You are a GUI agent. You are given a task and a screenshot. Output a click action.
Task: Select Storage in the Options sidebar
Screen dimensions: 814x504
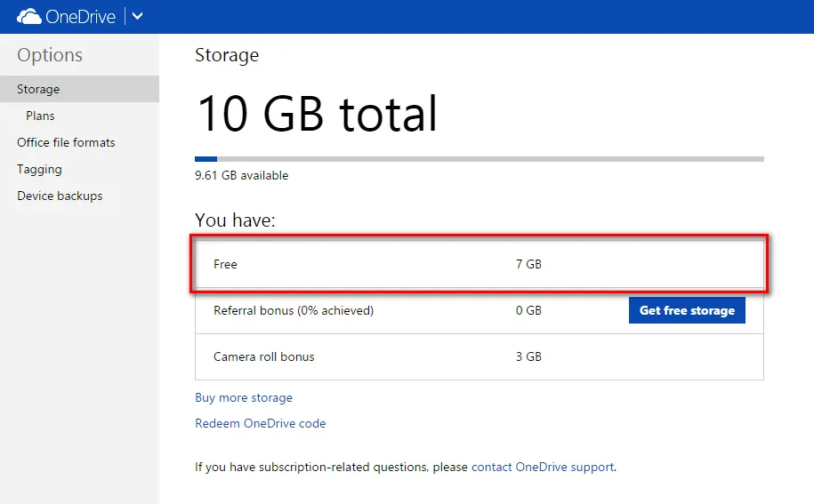point(79,89)
